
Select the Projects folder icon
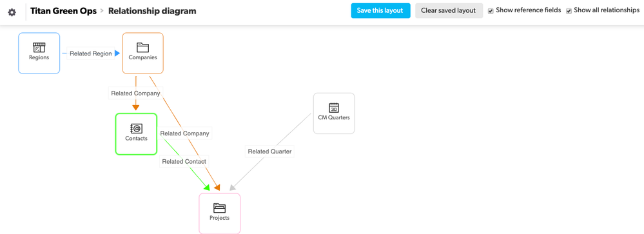point(220,208)
